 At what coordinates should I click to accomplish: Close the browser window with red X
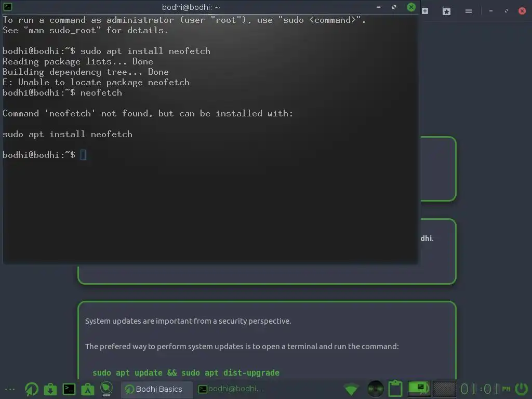(x=522, y=11)
